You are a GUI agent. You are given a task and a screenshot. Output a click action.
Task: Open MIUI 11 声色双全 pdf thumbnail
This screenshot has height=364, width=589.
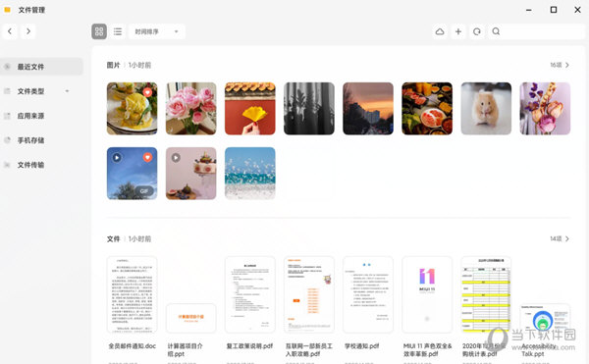(427, 294)
